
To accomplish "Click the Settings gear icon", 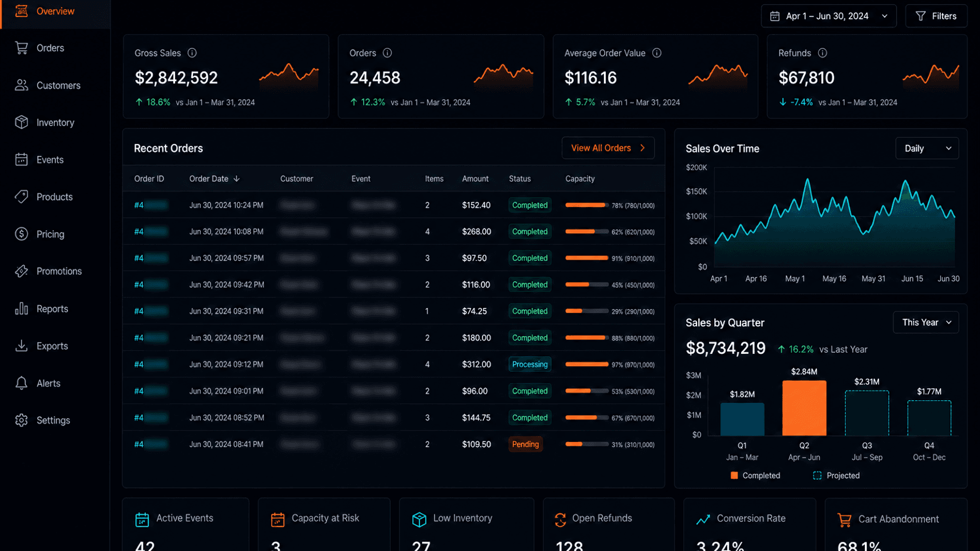I will (21, 420).
